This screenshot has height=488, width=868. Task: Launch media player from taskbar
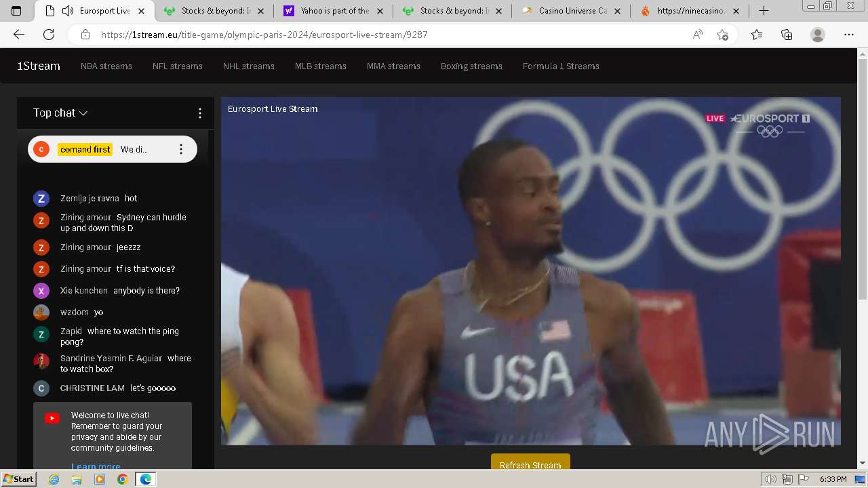click(x=100, y=479)
